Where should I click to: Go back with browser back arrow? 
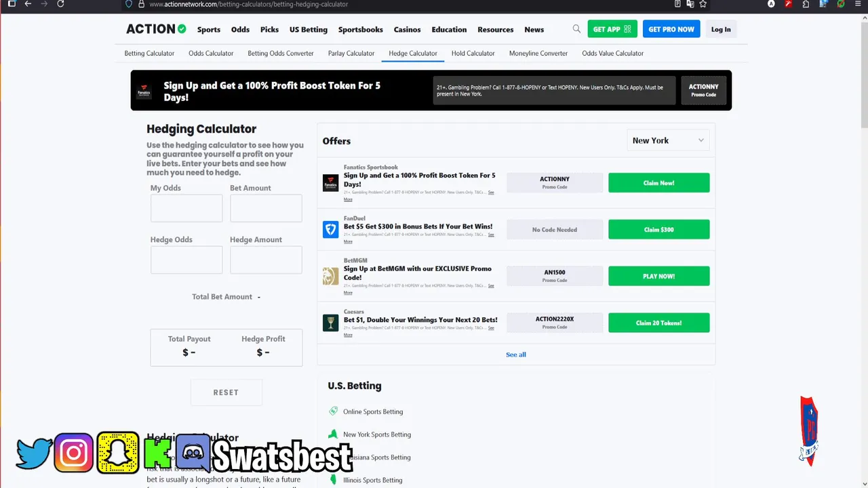click(28, 4)
